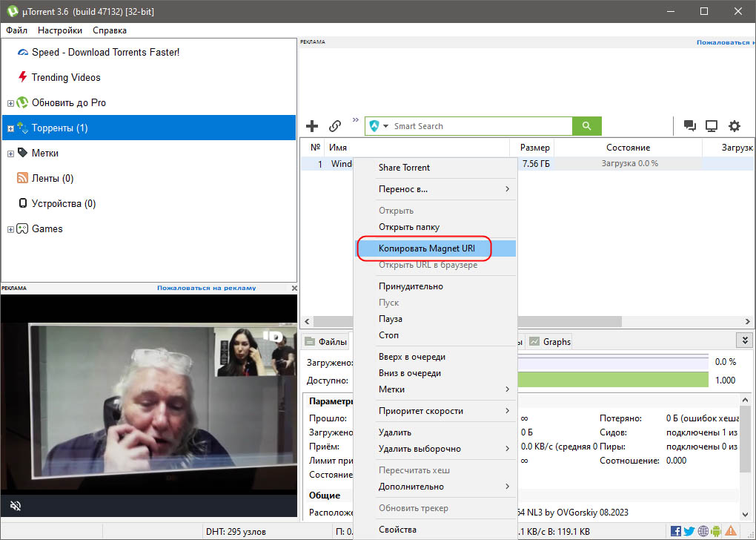
Task: Select Копировать Magnet URI menu entry
Action: click(435, 248)
